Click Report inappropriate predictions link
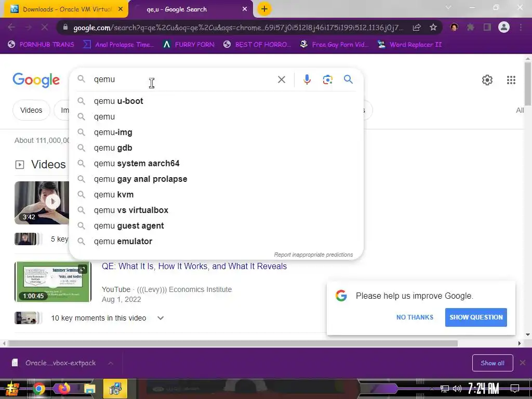Image resolution: width=532 pixels, height=399 pixels. click(313, 255)
